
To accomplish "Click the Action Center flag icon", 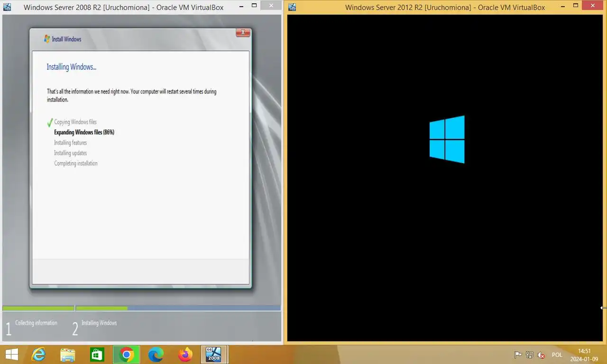I will 518,355.
